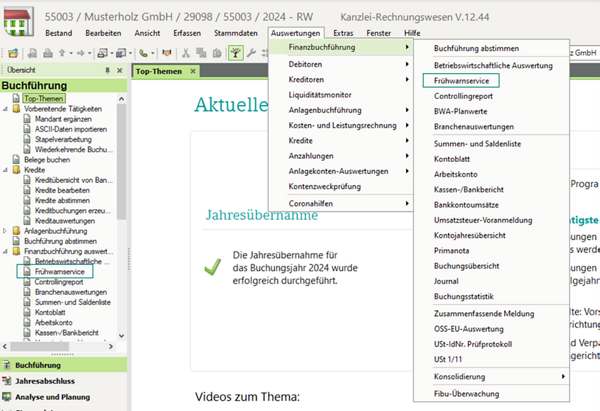Select Buchführung abstimmen in the tree
This screenshot has height=411, width=600.
pyautogui.click(x=60, y=241)
